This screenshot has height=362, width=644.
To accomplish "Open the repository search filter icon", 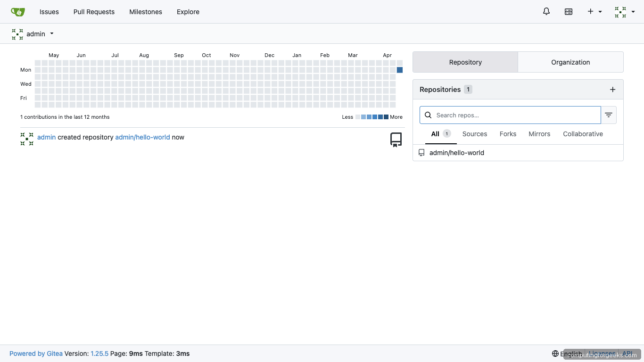I will pyautogui.click(x=609, y=115).
